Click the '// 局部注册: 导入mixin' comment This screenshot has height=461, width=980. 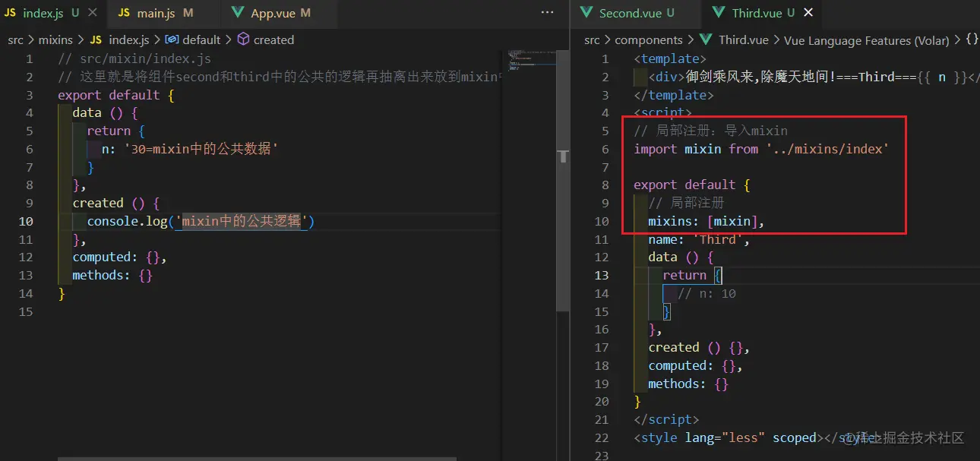pos(711,131)
